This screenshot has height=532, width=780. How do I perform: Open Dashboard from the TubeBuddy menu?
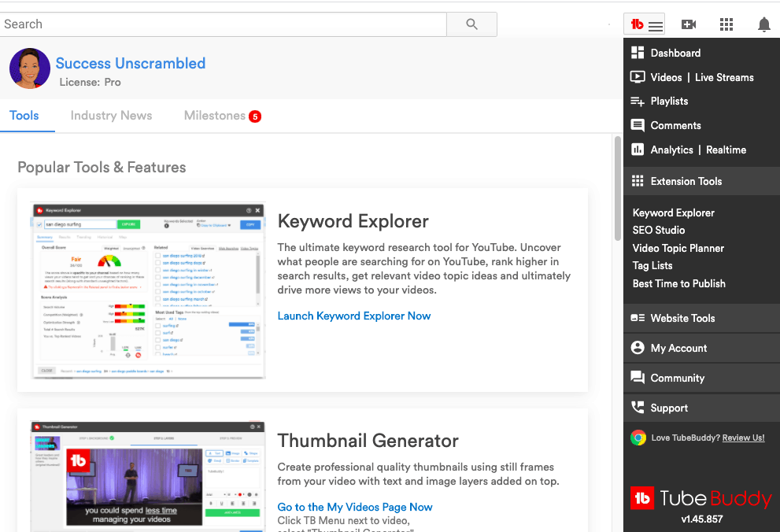click(675, 53)
